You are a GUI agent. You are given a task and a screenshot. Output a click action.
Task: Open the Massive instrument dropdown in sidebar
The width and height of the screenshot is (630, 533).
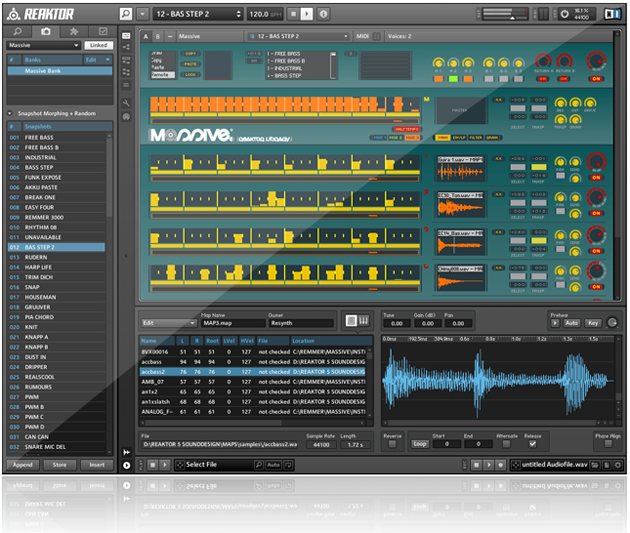click(43, 45)
